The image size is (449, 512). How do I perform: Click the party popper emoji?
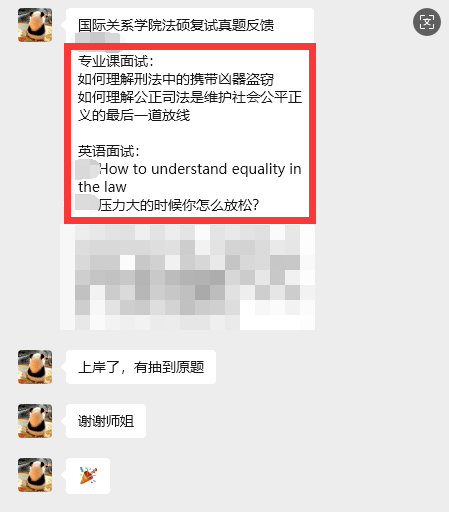[x=88, y=475]
